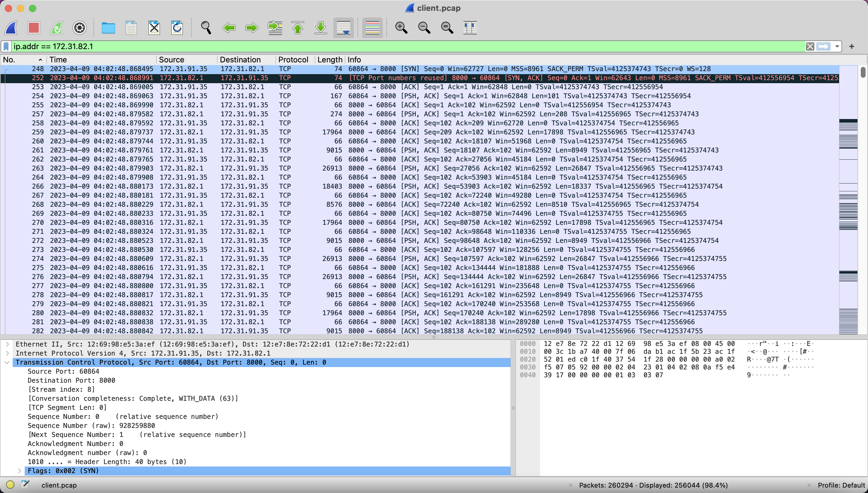Expand the Ethernet II tree section

[8, 344]
